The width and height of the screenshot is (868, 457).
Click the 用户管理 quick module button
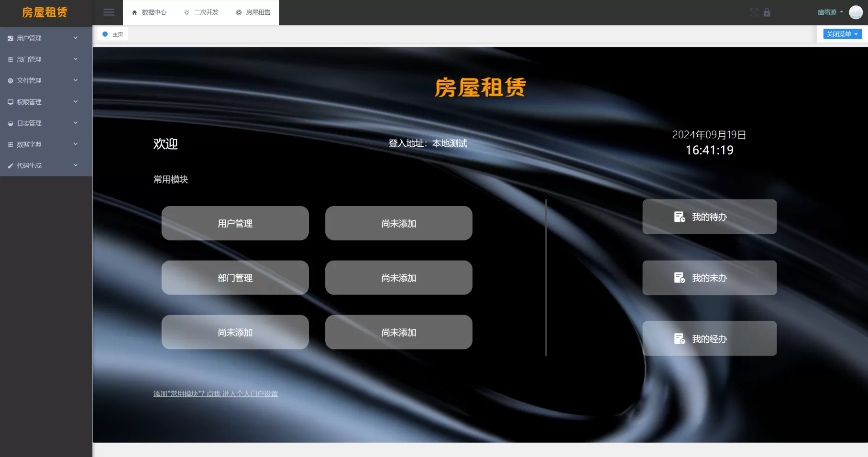pos(235,223)
